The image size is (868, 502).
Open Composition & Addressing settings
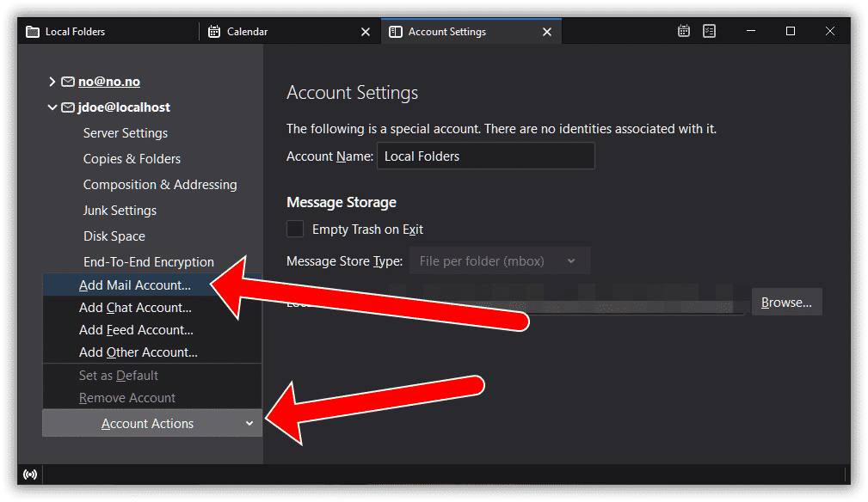click(x=160, y=185)
